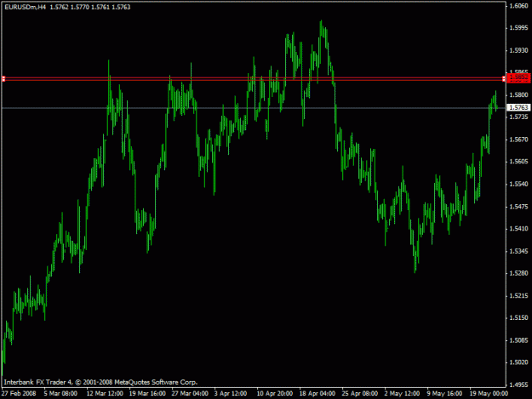This screenshot has height=399, width=532.
Task: Click the 1.5670 price axis value
Action: 518,140
